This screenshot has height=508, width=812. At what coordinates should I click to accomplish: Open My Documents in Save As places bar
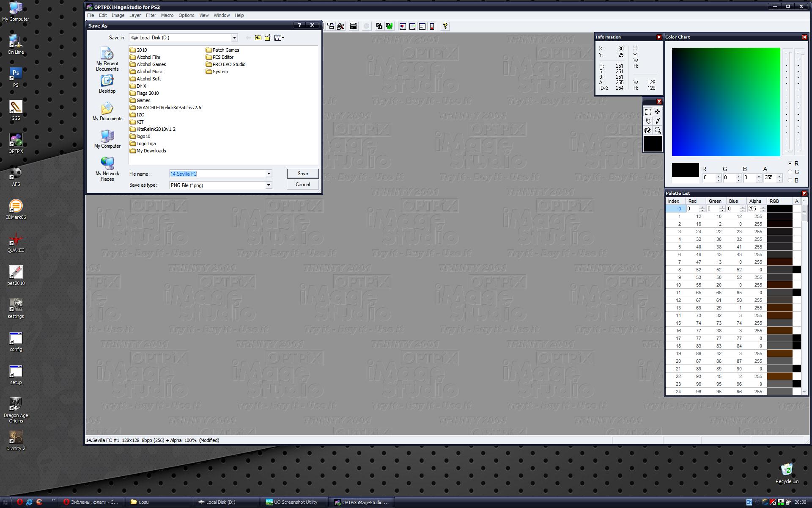pos(107,111)
